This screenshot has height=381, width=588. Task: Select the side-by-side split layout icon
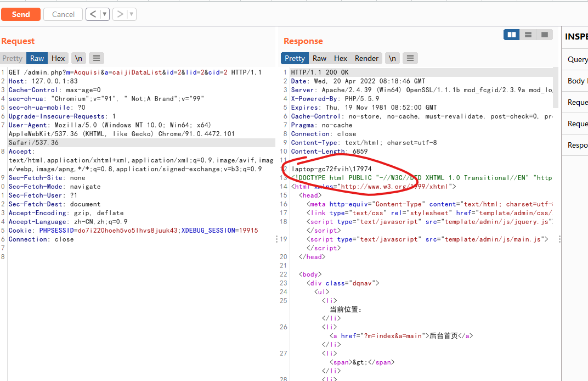pyautogui.click(x=512, y=35)
